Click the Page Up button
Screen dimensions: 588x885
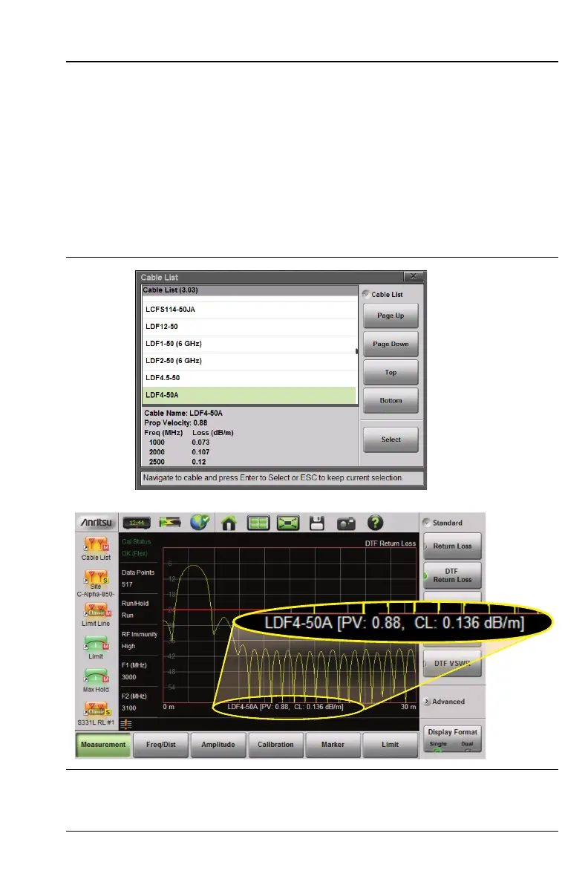point(391,316)
